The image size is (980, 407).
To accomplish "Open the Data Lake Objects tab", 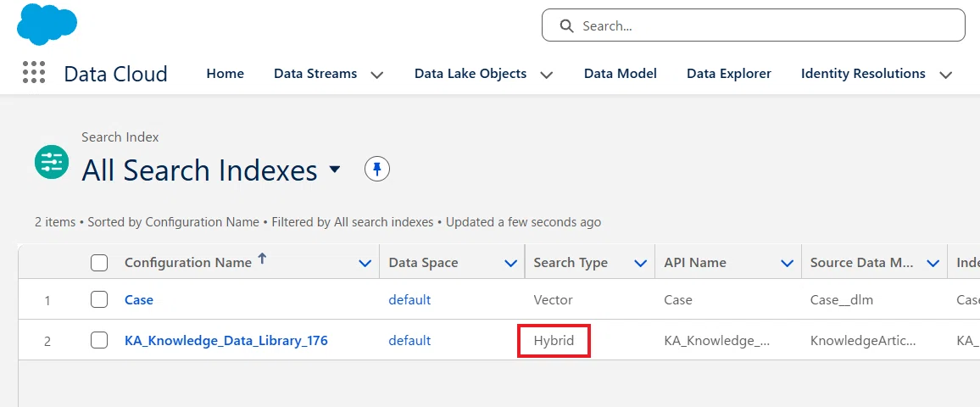I will pos(471,73).
